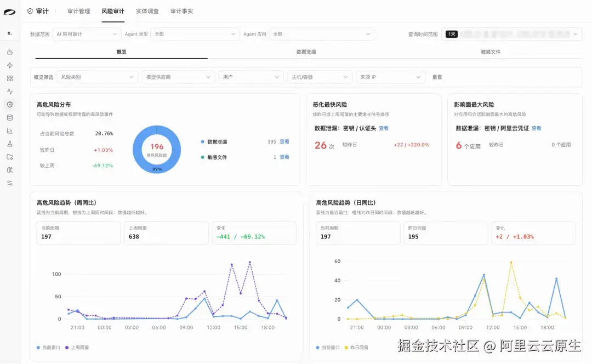Screen dimensions: 592x364
Task: Open the folder settings sidebar icon
Action: (x=10, y=157)
